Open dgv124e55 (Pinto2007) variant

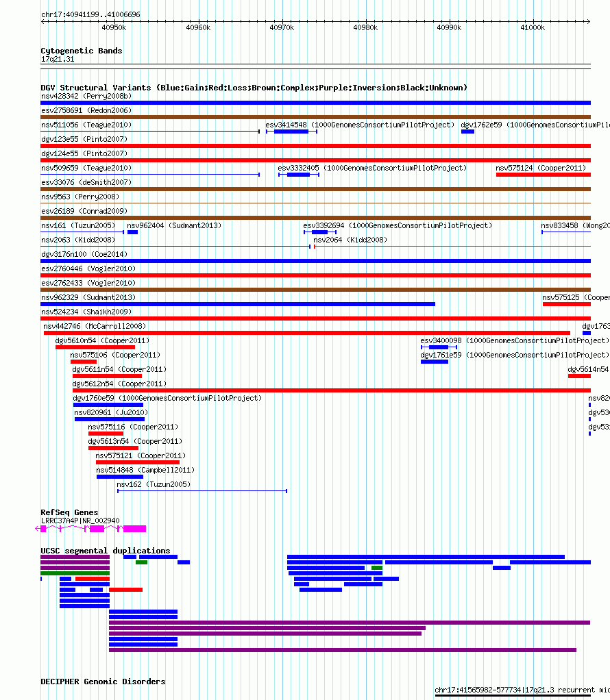[84, 153]
